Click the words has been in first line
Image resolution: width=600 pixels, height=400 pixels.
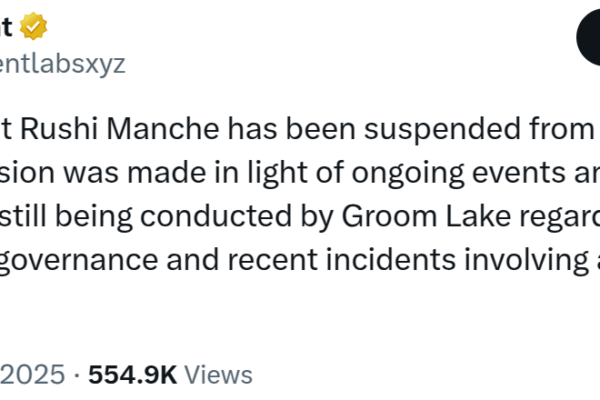pos(292,129)
